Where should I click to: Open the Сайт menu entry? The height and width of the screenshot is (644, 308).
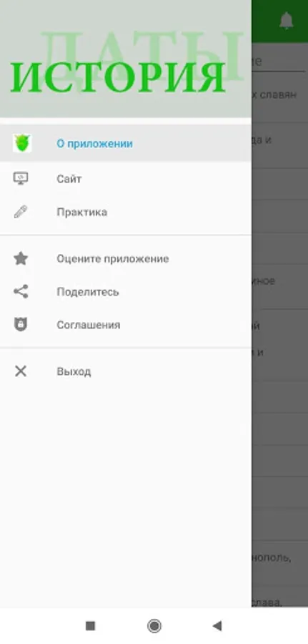126,179
